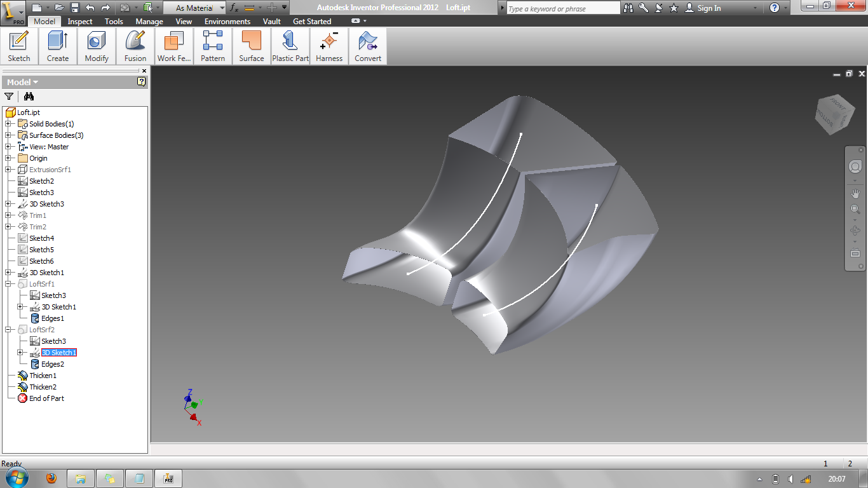Select the Fusion tool
This screenshot has width=868, height=488.
coord(135,42)
